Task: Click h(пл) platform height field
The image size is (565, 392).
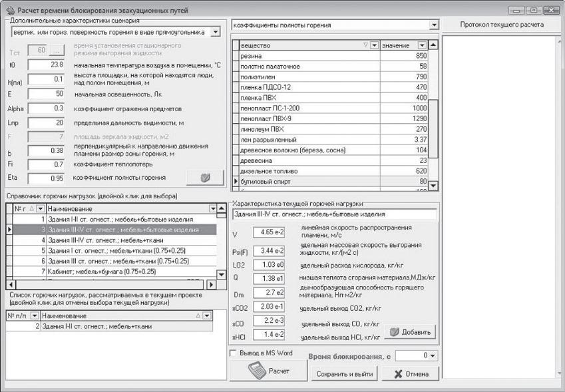Action: point(46,79)
